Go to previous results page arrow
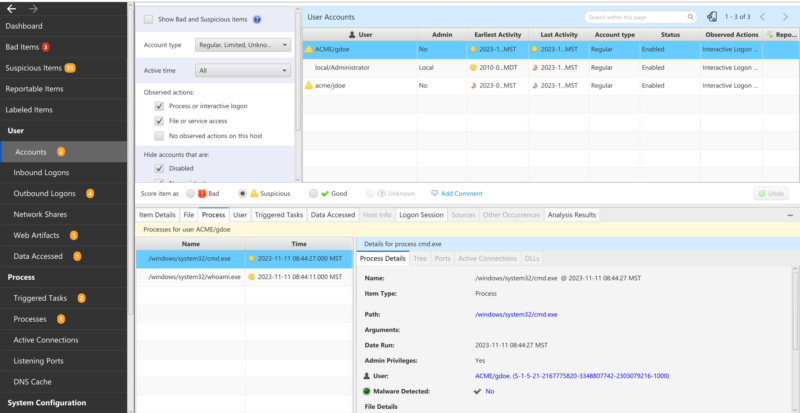The width and height of the screenshot is (800, 413). click(x=762, y=17)
